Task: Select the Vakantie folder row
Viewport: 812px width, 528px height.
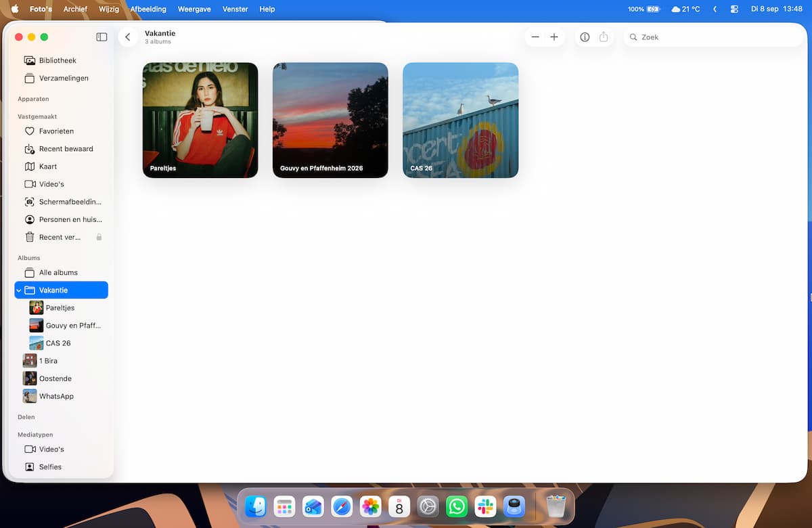Action: click(61, 290)
